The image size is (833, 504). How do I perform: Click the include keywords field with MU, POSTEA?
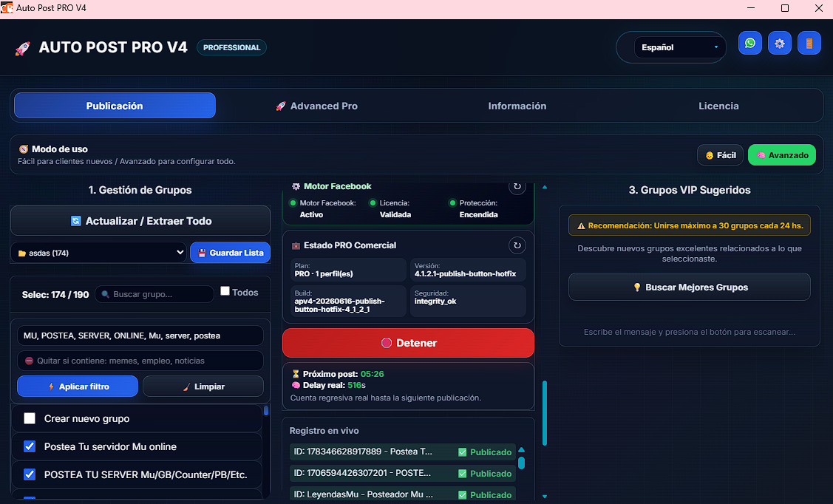(140, 336)
